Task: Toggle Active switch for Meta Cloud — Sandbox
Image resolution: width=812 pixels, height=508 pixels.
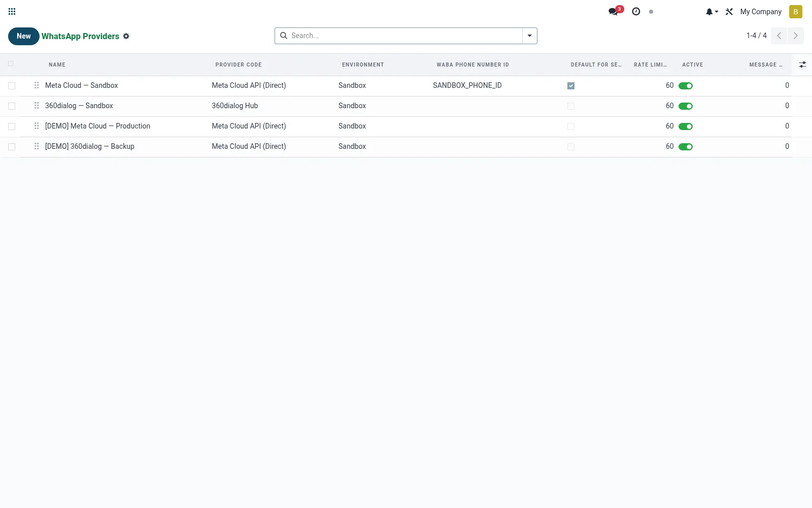Action: [686, 86]
